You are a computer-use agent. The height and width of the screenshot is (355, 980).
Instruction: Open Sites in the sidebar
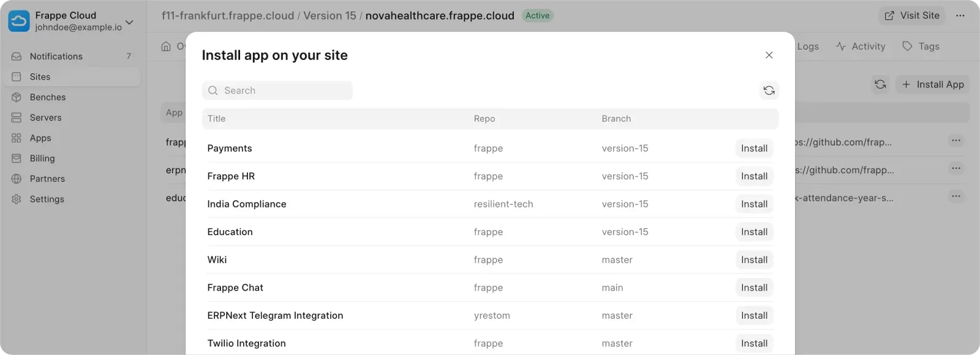71,77
